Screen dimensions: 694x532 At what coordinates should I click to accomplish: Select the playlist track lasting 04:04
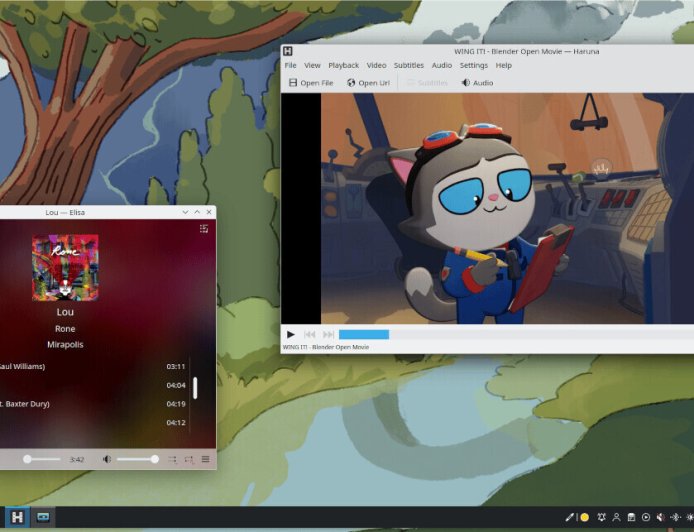[94, 385]
